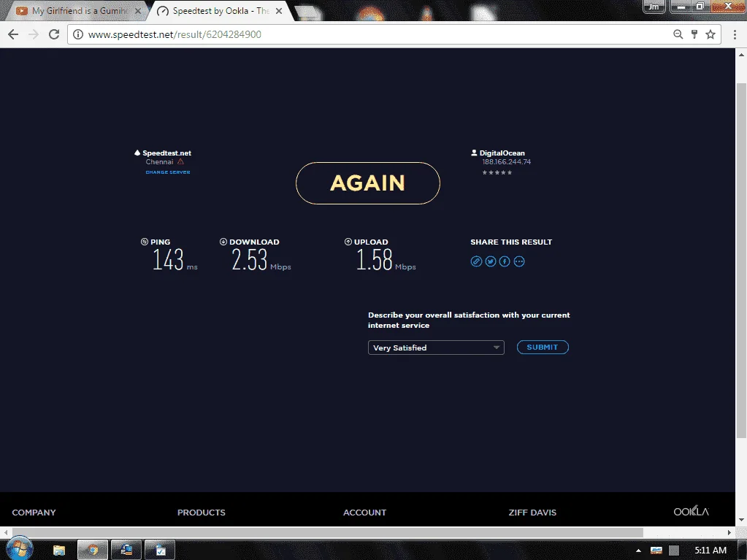The image size is (747, 560).
Task: Click the 143 ping value
Action: point(168,260)
